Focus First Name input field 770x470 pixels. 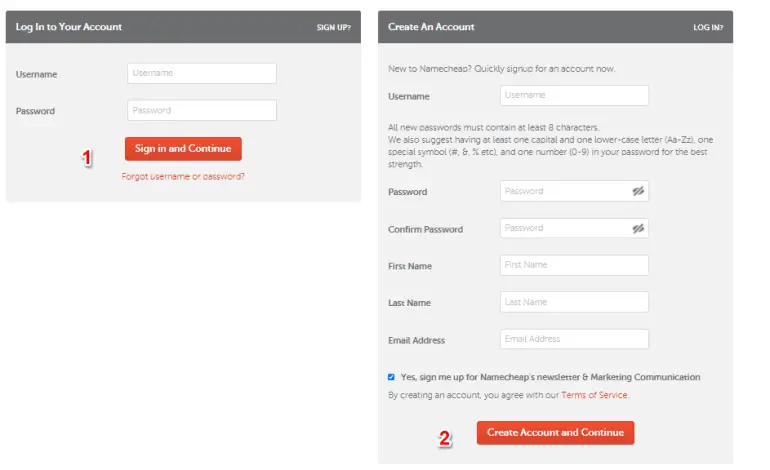(x=574, y=265)
